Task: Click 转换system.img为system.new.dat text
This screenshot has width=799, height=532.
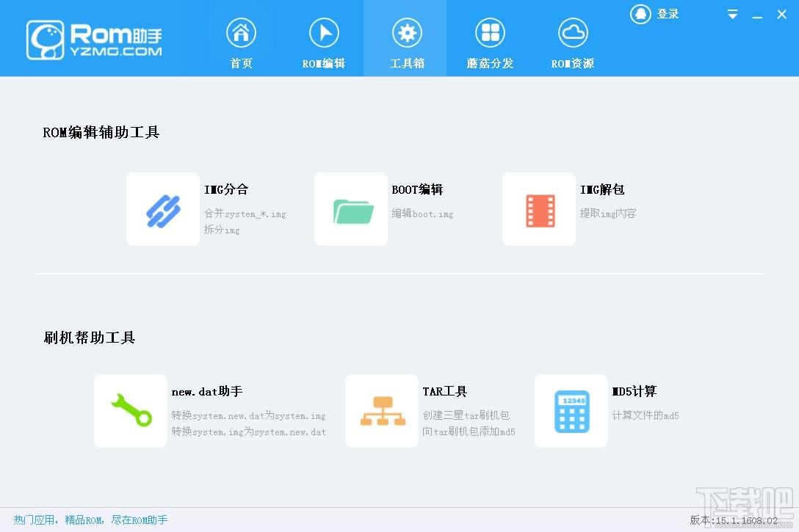Action: pos(249,431)
